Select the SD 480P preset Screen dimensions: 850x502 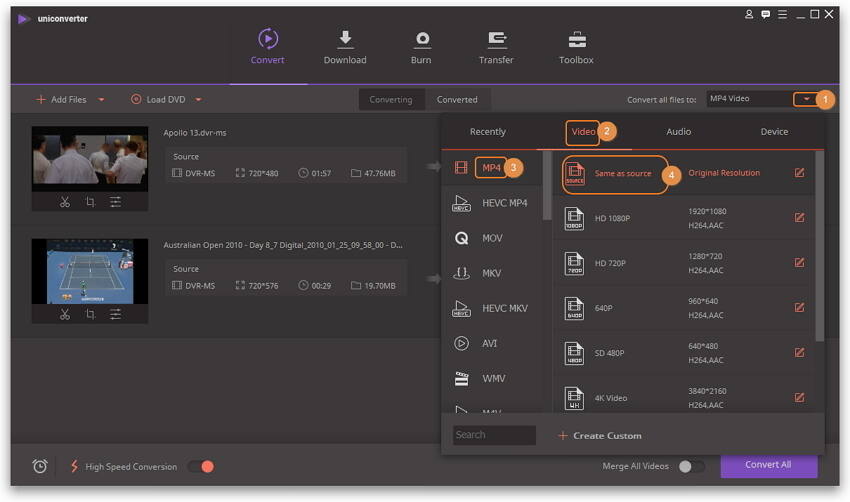click(x=683, y=353)
